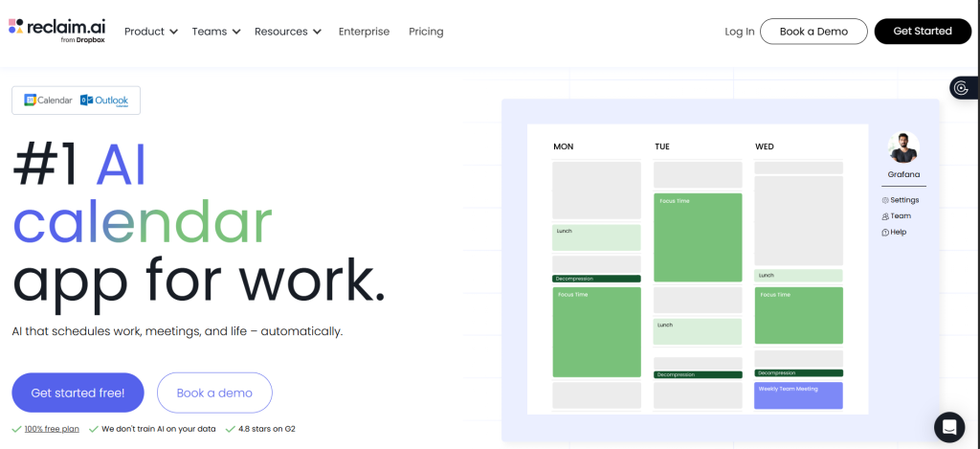The image size is (980, 449).
Task: Click the MON column header
Action: click(563, 147)
